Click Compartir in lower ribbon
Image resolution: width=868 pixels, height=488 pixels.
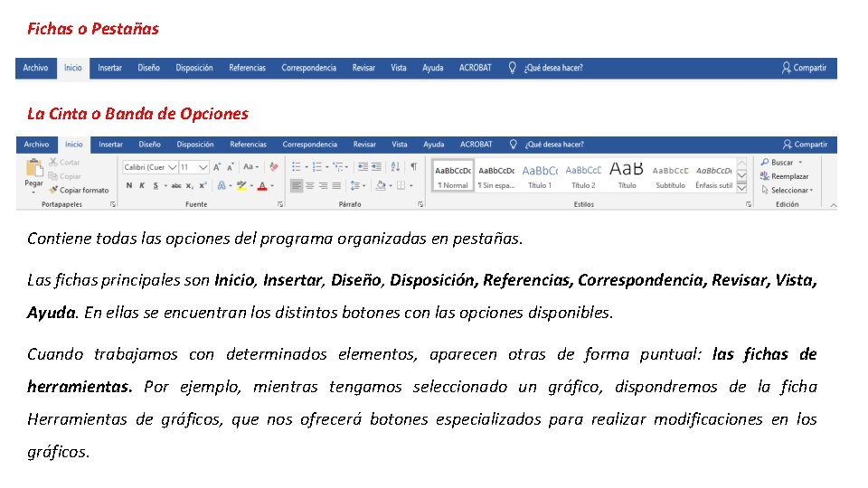(806, 145)
